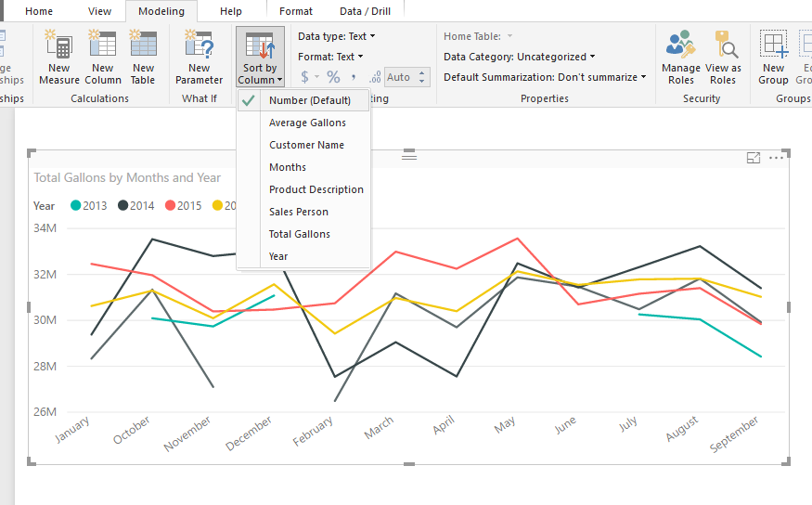Expand the Data type: Text dropdown

pyautogui.click(x=337, y=36)
